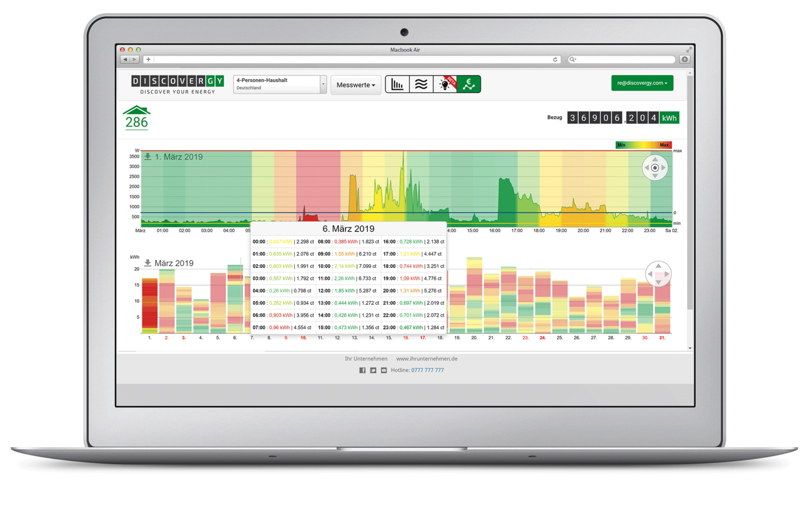Call the hotline number 0777 777 777
The image size is (812, 511).
click(427, 370)
